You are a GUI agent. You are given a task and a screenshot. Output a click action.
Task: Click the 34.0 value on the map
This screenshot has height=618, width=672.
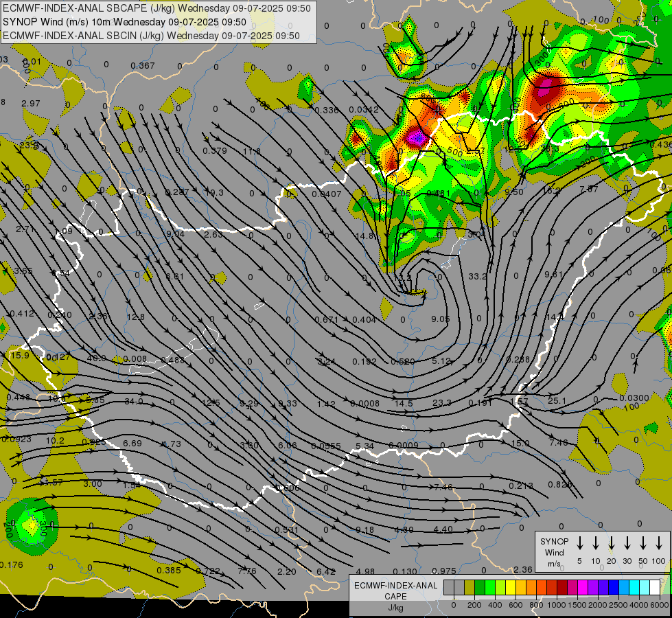pos(134,402)
